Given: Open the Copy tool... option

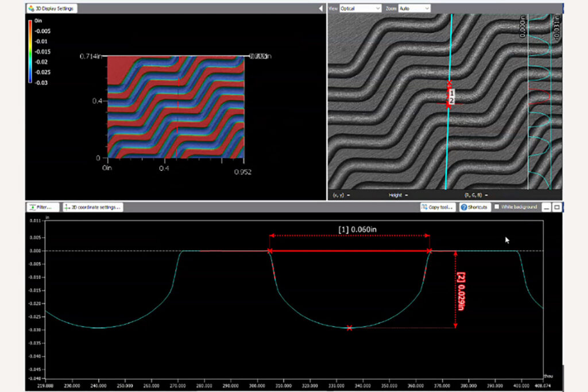Looking at the screenshot, I should click(x=438, y=207).
